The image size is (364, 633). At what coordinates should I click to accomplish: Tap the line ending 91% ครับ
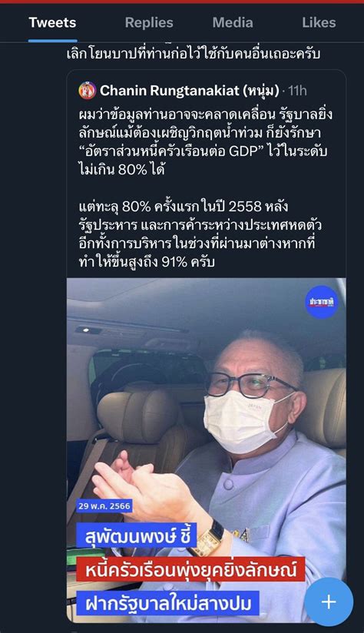[147, 262]
